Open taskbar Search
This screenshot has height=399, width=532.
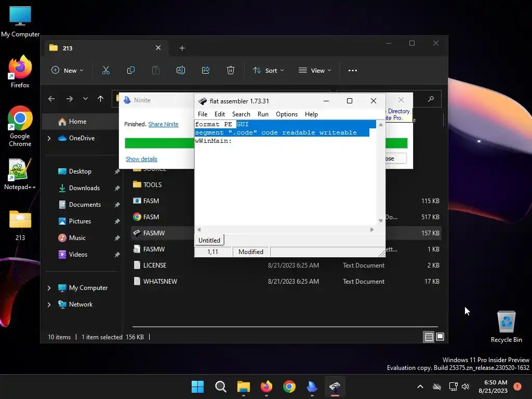pos(220,387)
